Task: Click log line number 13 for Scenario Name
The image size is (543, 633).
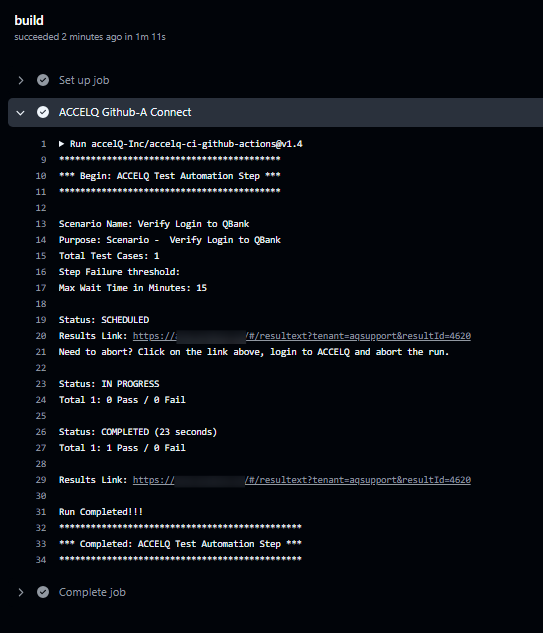Action: 41,224
